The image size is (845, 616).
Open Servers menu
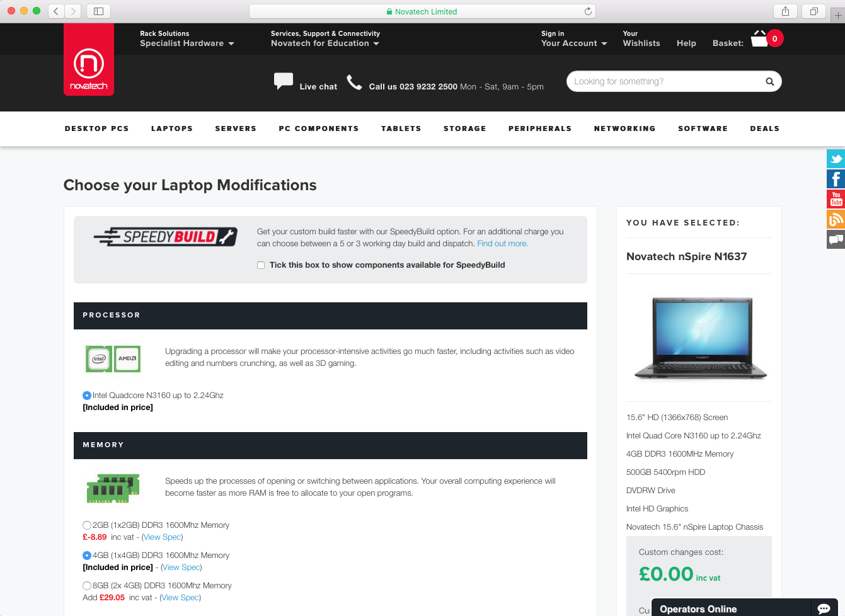pos(236,128)
